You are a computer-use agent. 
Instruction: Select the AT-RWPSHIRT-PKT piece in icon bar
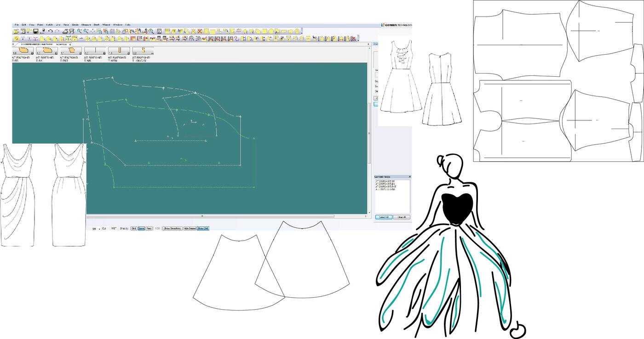pos(71,51)
